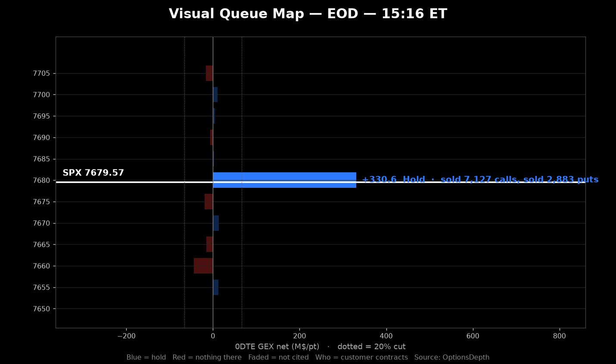
Task: Click the 'Red = nothing there' legend text
Action: point(207,358)
